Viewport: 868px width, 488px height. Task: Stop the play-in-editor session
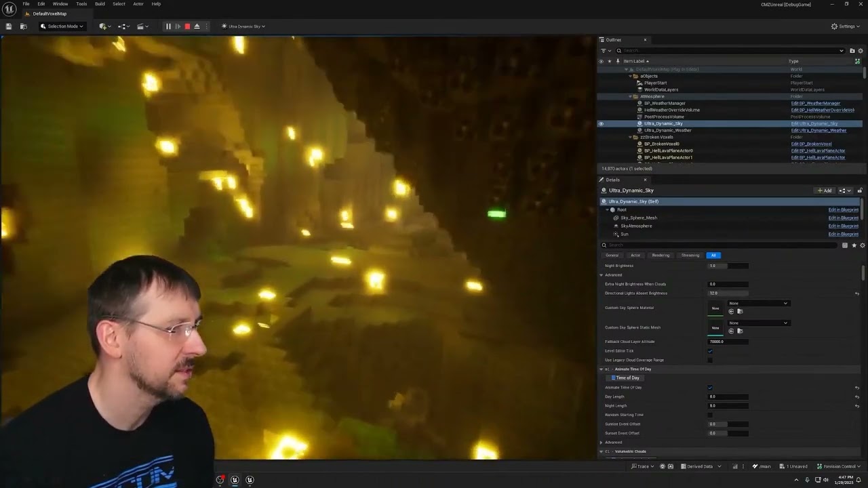coord(187,26)
